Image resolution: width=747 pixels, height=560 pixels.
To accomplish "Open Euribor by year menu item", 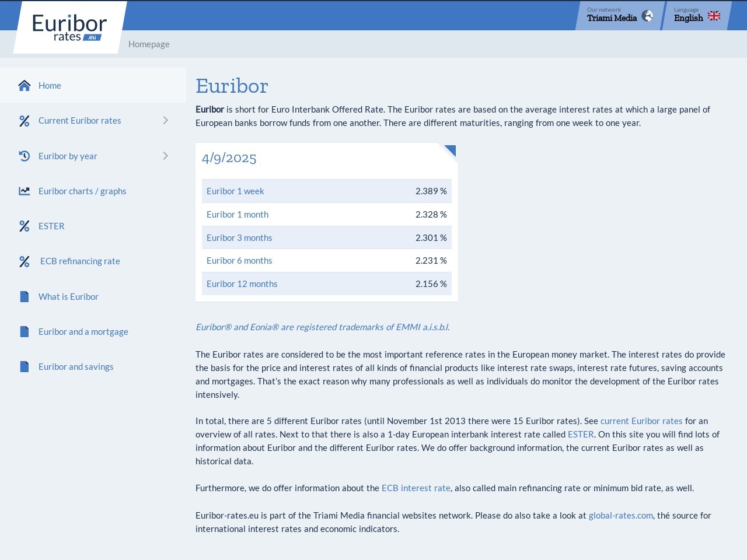I will coord(68,156).
